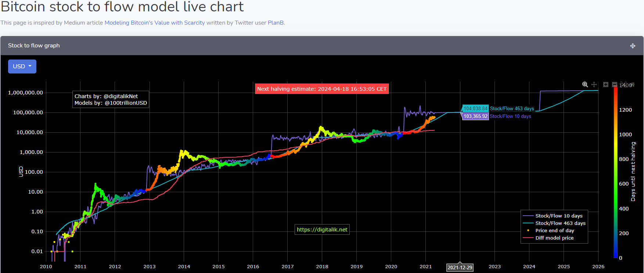Select the chart zoom magnifier tool
This screenshot has width=644, height=273.
pyautogui.click(x=585, y=85)
